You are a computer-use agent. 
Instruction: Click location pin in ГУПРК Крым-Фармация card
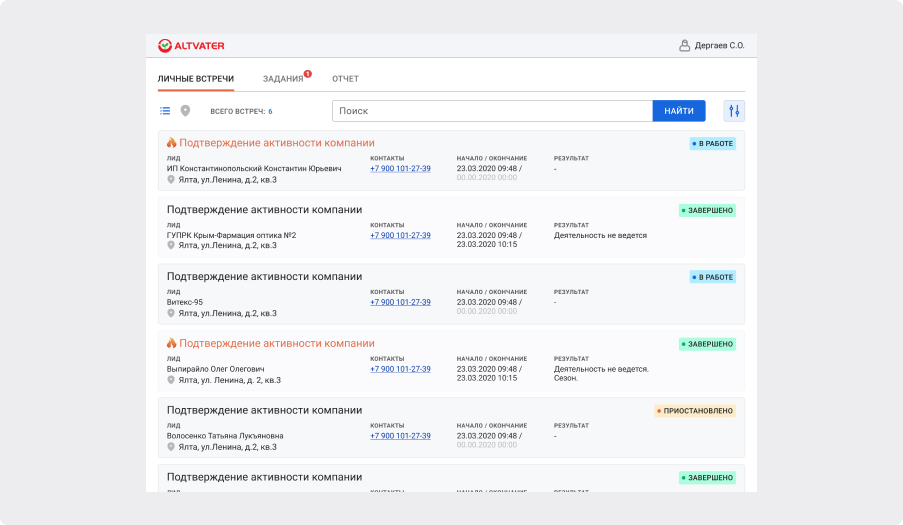[171, 245]
